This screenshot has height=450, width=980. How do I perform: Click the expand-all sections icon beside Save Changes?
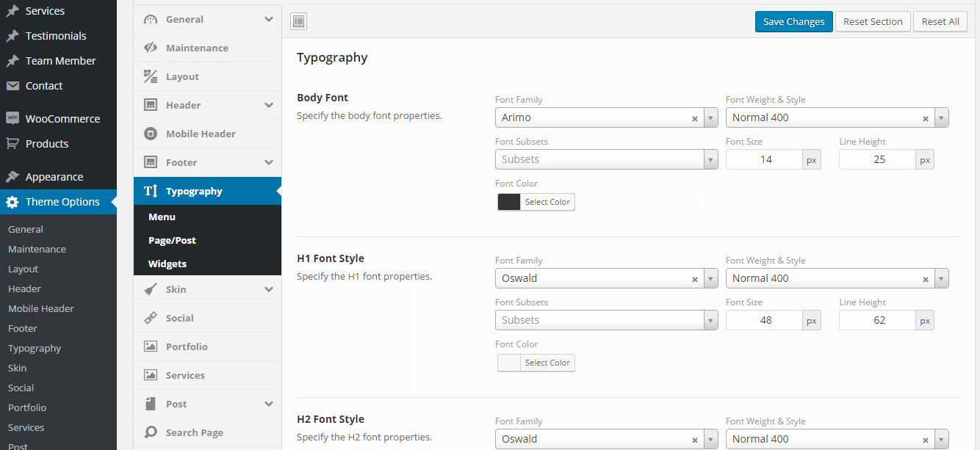(x=298, y=21)
